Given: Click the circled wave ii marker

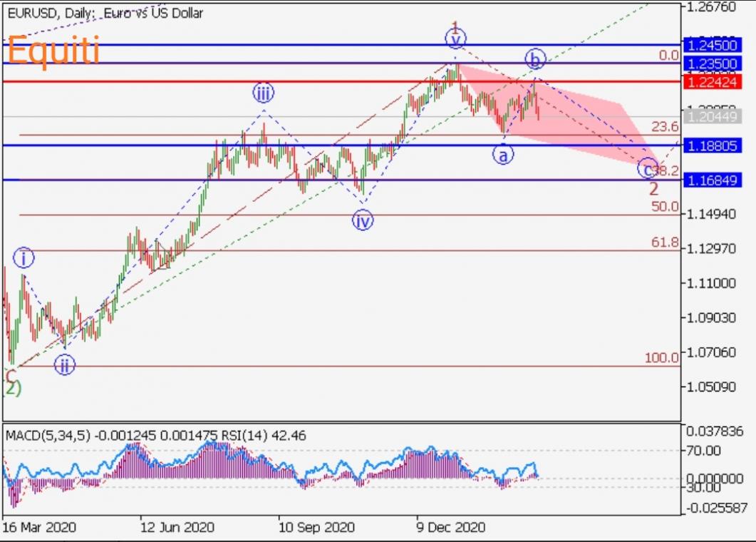Looking at the screenshot, I should pos(64,366).
